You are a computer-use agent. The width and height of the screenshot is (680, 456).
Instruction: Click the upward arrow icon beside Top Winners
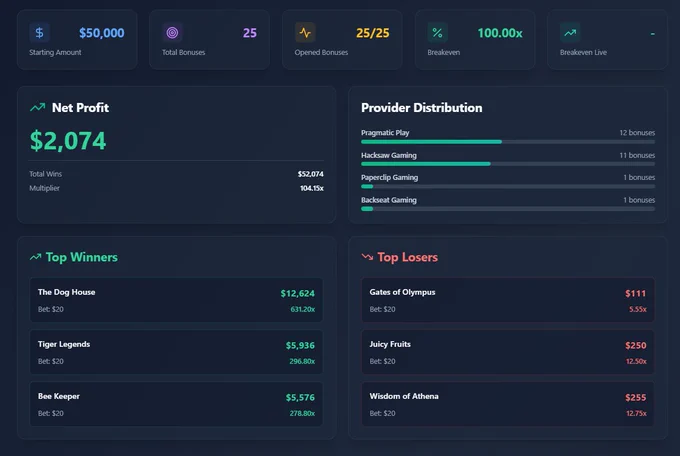point(36,257)
